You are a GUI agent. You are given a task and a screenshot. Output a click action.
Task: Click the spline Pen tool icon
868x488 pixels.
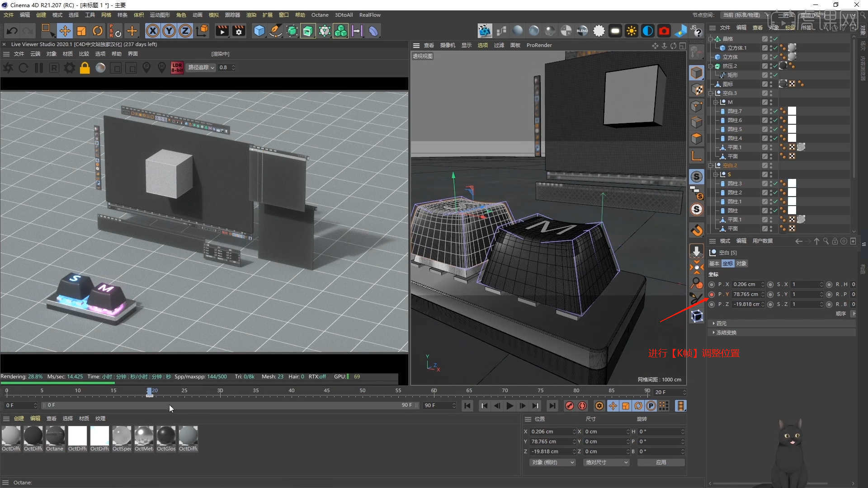(x=275, y=31)
